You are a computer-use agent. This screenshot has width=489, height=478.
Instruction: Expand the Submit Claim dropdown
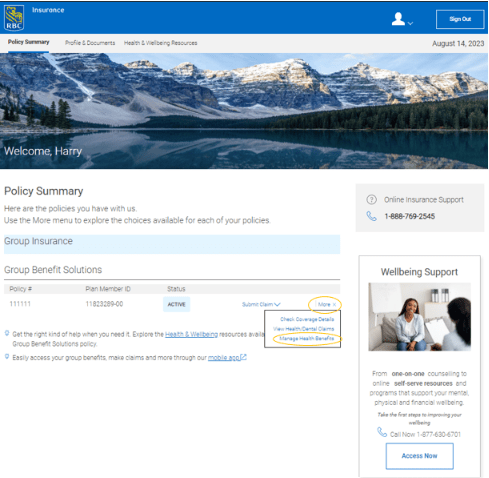pyautogui.click(x=261, y=304)
